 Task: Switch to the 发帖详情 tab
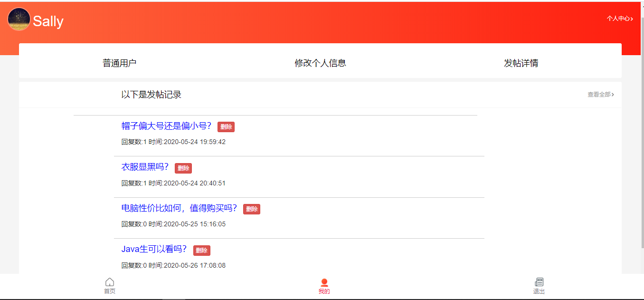(x=521, y=63)
